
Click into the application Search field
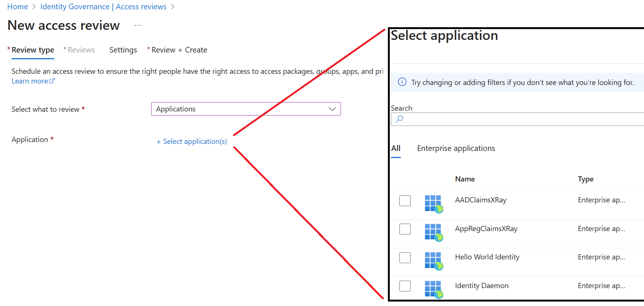click(517, 119)
